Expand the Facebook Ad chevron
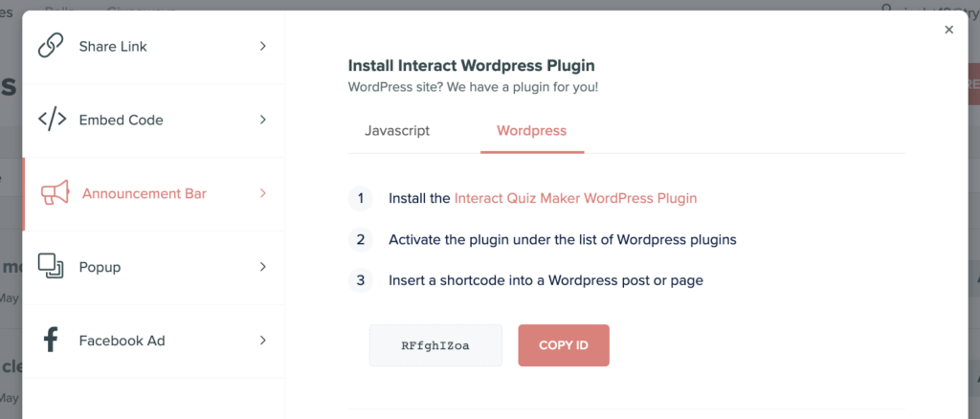This screenshot has height=419, width=980. [x=263, y=341]
